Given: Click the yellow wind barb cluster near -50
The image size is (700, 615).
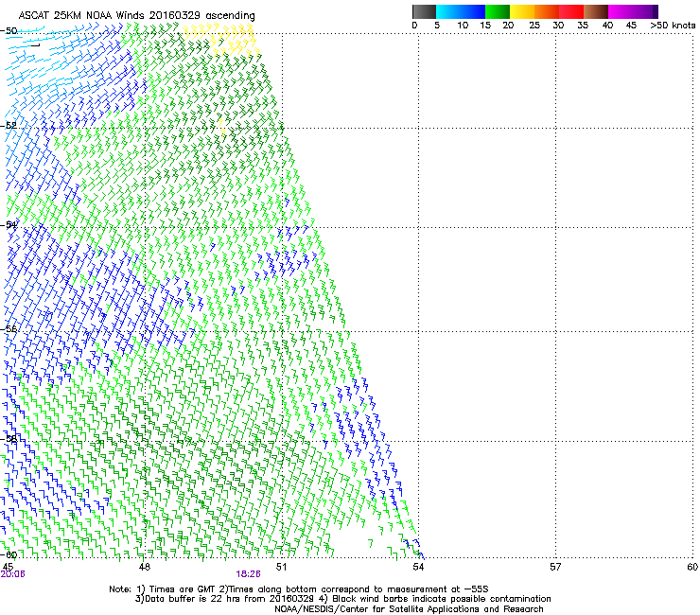Looking at the screenshot, I should 221,38.
